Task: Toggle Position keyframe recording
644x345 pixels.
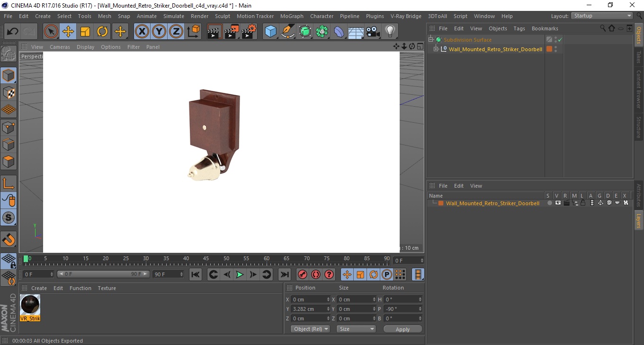Action: [x=347, y=274]
